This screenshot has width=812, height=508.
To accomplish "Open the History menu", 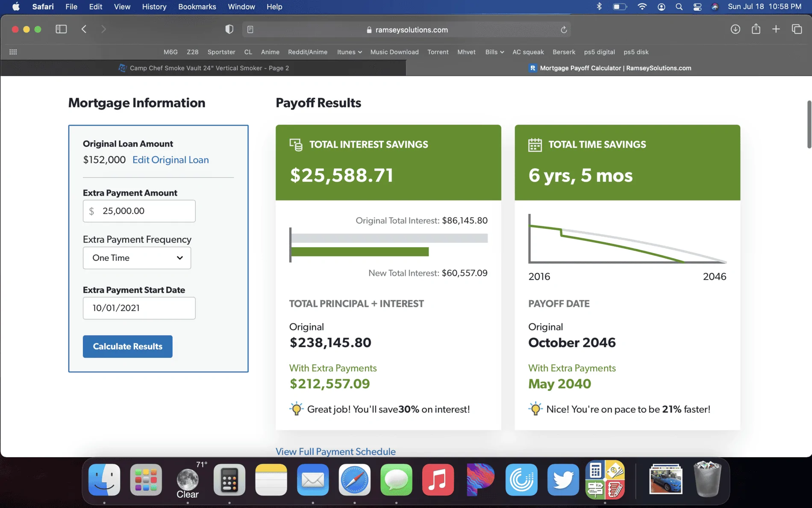I will (154, 6).
